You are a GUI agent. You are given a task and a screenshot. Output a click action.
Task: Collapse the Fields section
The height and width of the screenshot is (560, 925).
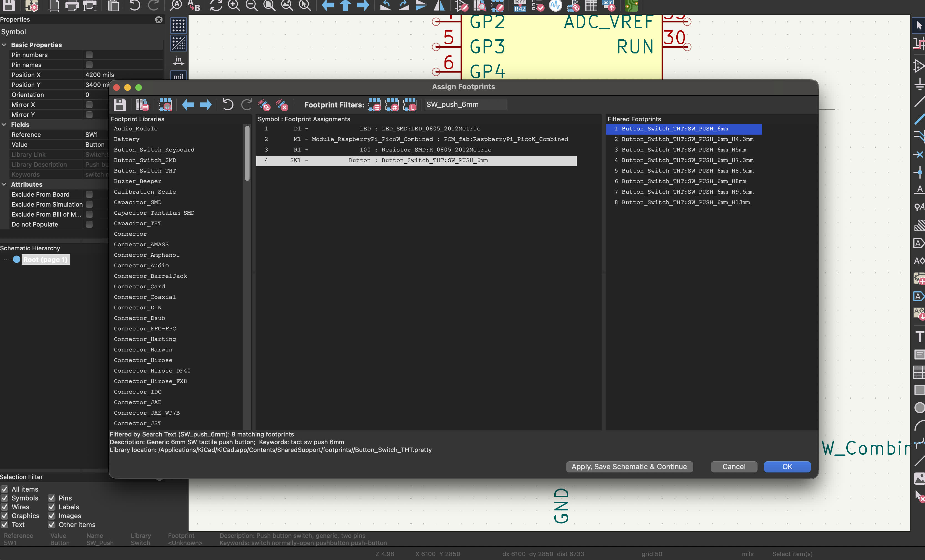[x=4, y=124]
